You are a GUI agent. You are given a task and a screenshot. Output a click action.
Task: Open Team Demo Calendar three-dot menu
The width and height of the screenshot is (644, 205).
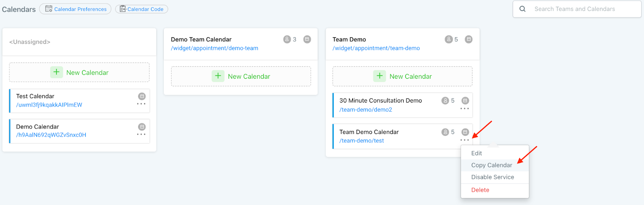click(x=464, y=140)
